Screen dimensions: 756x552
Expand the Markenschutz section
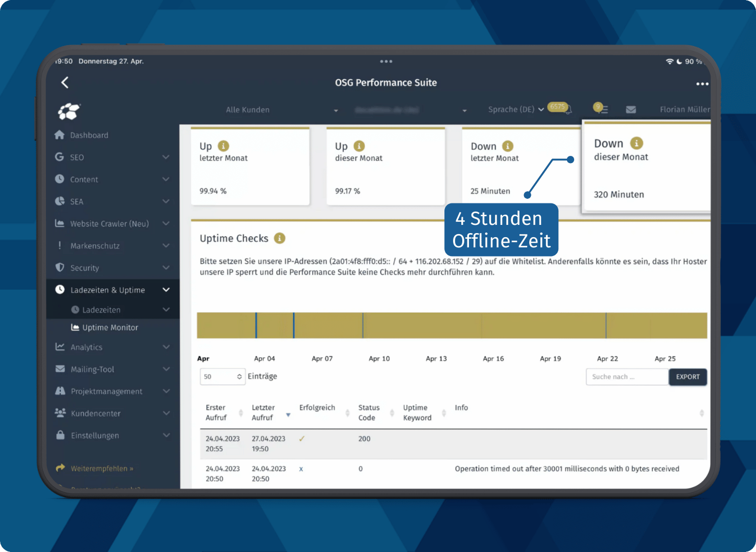(x=166, y=245)
